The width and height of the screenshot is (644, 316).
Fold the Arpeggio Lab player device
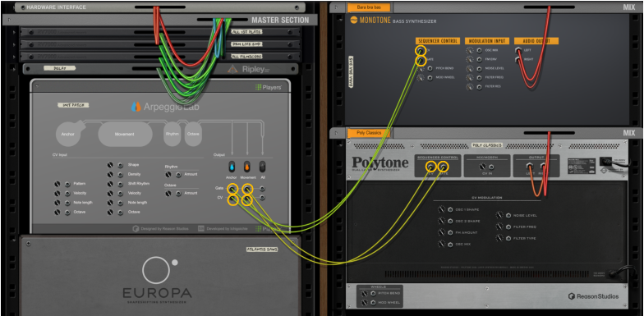click(x=36, y=86)
